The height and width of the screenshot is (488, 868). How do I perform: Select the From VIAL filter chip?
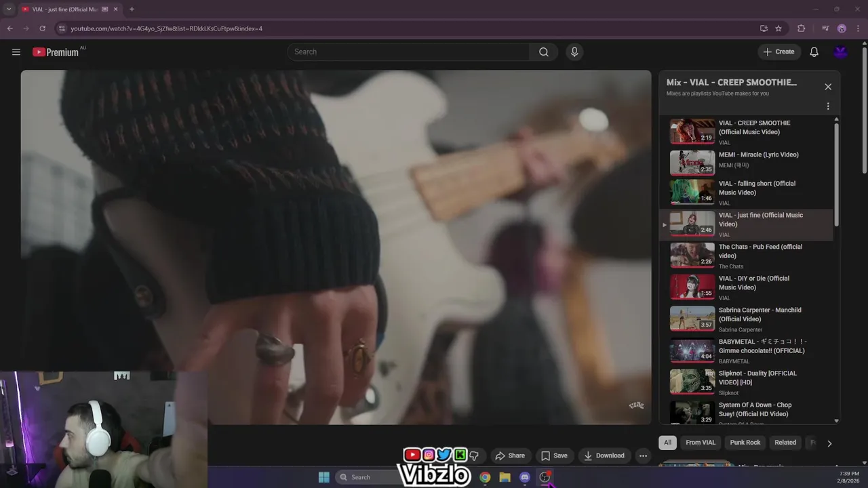701,443
